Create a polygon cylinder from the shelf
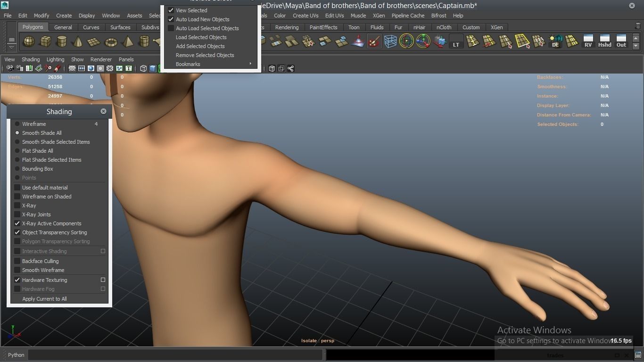644x362 pixels. [62, 42]
